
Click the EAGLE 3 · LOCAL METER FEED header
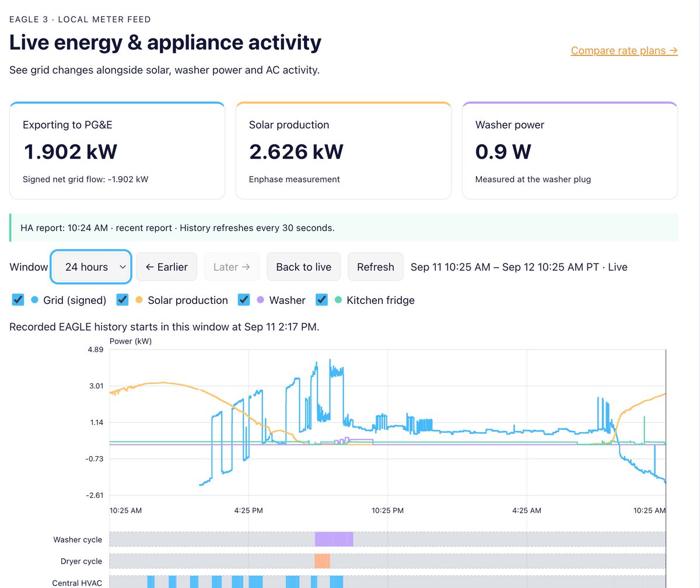[x=80, y=19]
